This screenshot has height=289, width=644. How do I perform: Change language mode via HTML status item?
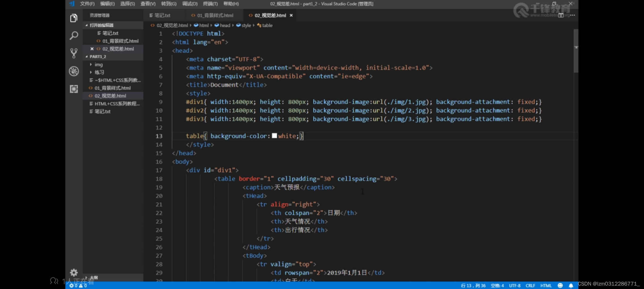coord(546,286)
